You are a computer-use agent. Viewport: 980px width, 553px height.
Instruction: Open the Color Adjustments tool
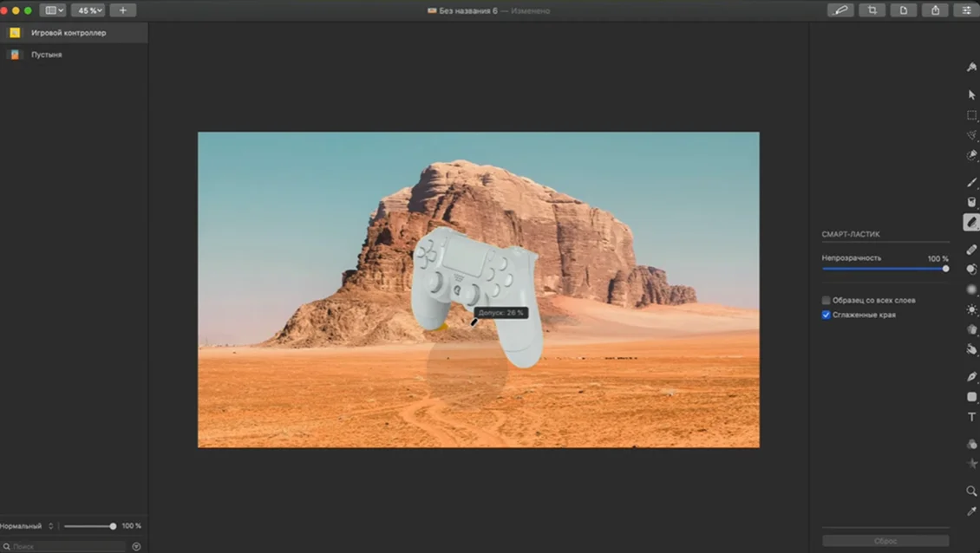[x=971, y=444]
